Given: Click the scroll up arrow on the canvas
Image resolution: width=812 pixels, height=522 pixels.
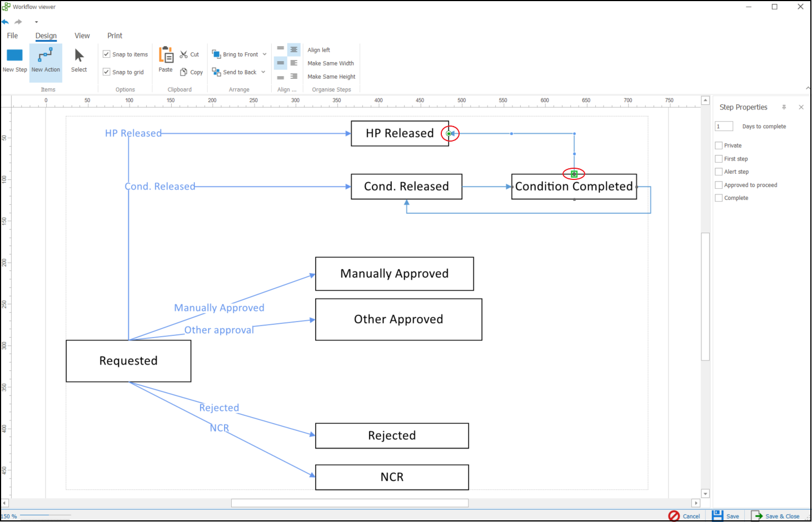Looking at the screenshot, I should pyautogui.click(x=705, y=101).
